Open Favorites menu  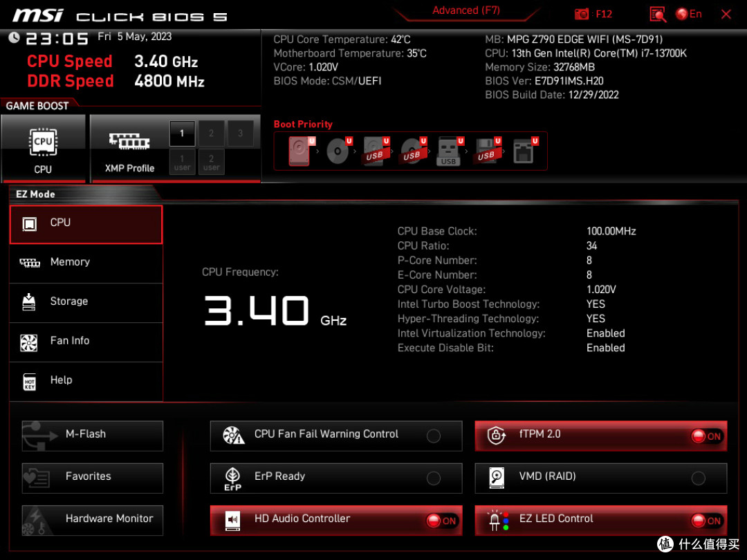pos(93,478)
